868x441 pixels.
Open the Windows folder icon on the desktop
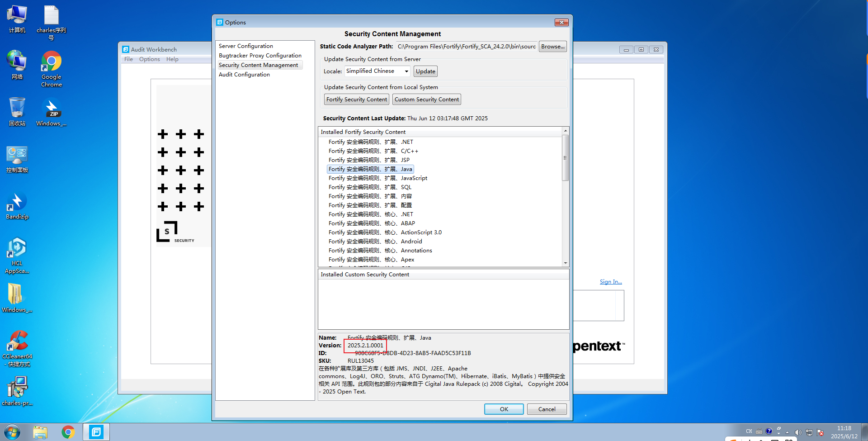click(17, 298)
